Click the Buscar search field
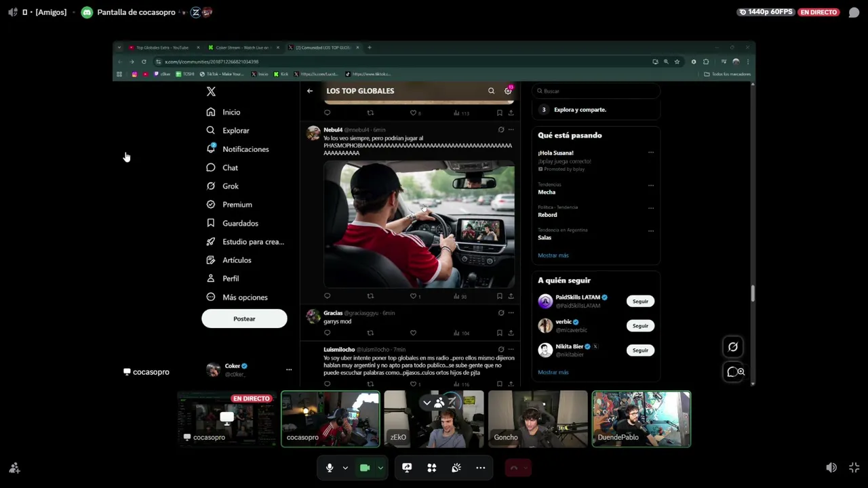This screenshot has width=868, height=488. tap(596, 91)
